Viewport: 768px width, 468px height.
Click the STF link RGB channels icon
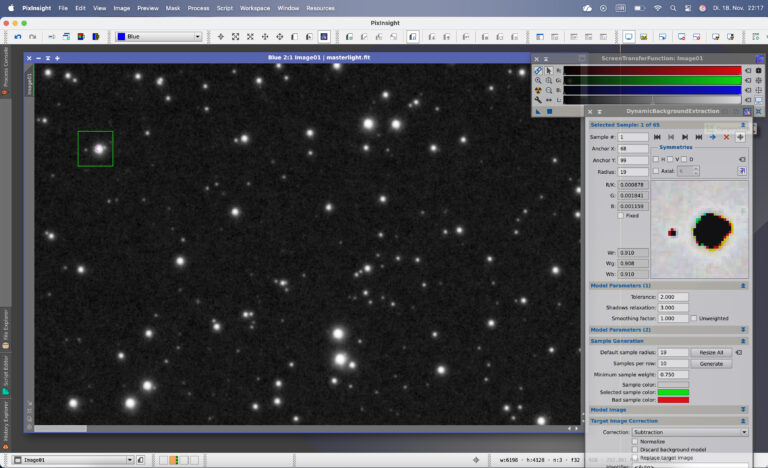click(538, 71)
